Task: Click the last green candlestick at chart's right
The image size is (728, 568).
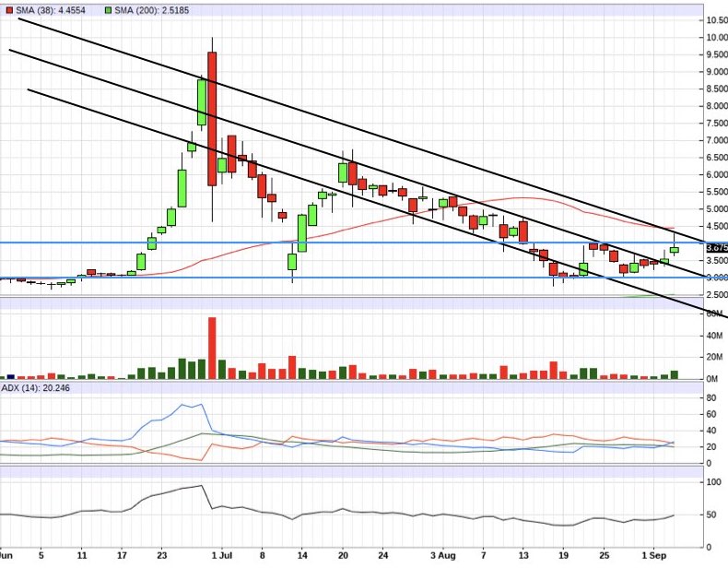Action: click(x=675, y=249)
